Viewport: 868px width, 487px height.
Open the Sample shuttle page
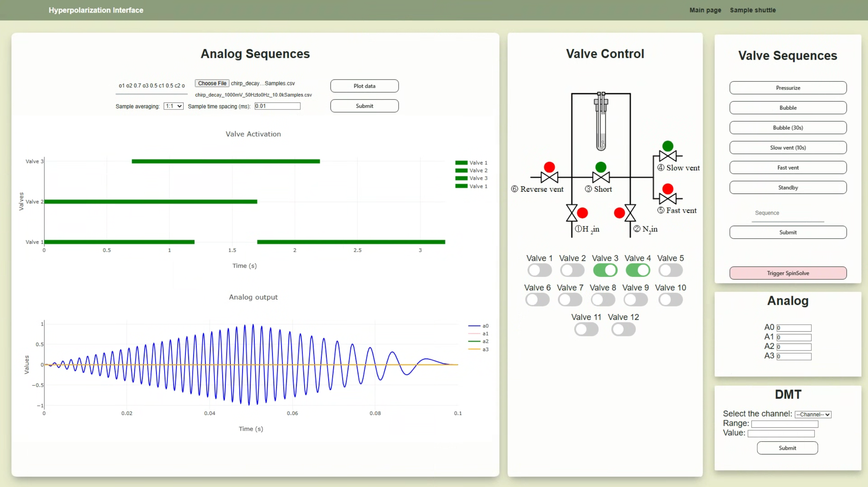pyautogui.click(x=752, y=10)
